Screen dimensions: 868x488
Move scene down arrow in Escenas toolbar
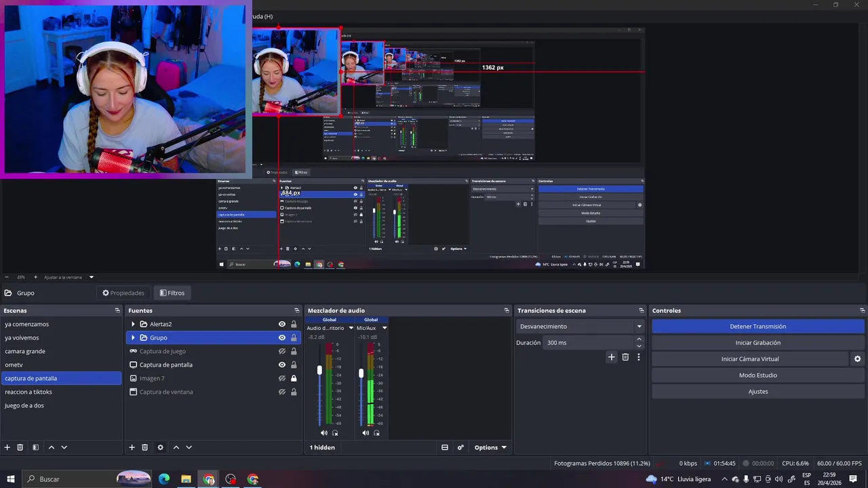click(64, 447)
